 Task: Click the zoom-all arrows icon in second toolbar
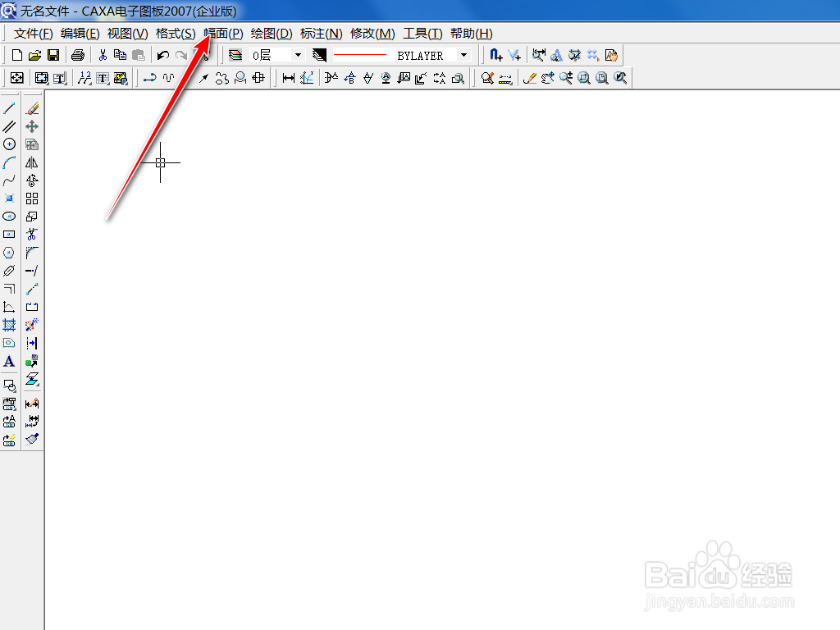coord(17,78)
